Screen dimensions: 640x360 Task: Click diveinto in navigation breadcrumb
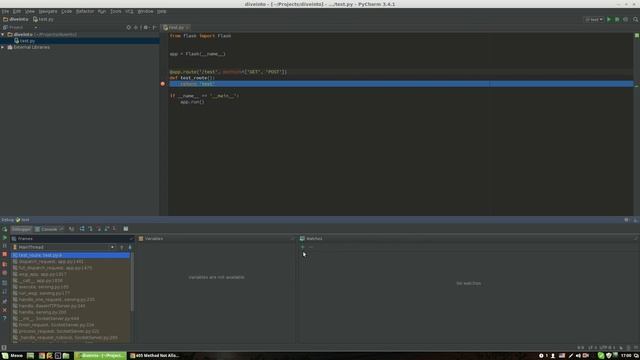click(x=16, y=19)
